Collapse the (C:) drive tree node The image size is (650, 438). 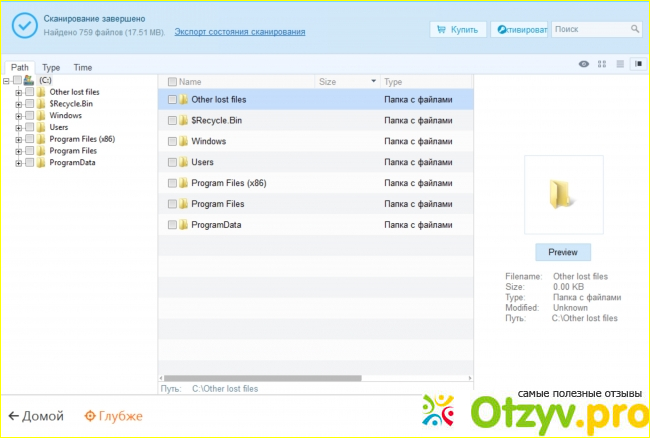click(6, 80)
